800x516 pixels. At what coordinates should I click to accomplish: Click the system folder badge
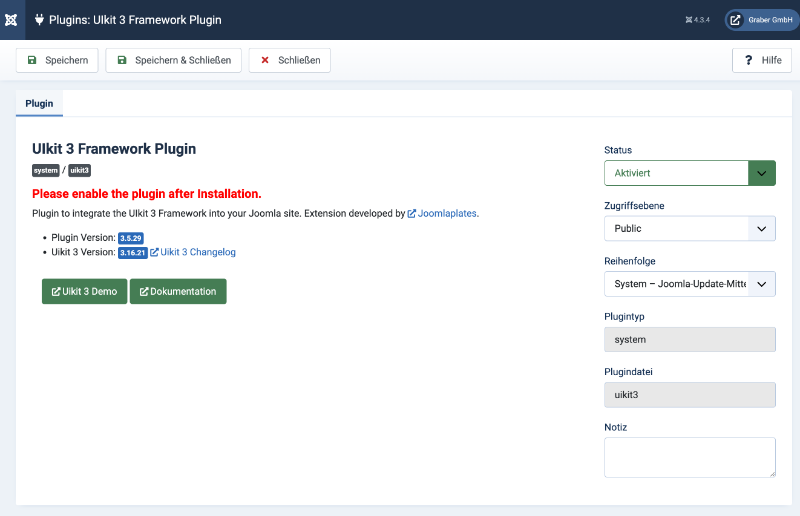[46, 170]
